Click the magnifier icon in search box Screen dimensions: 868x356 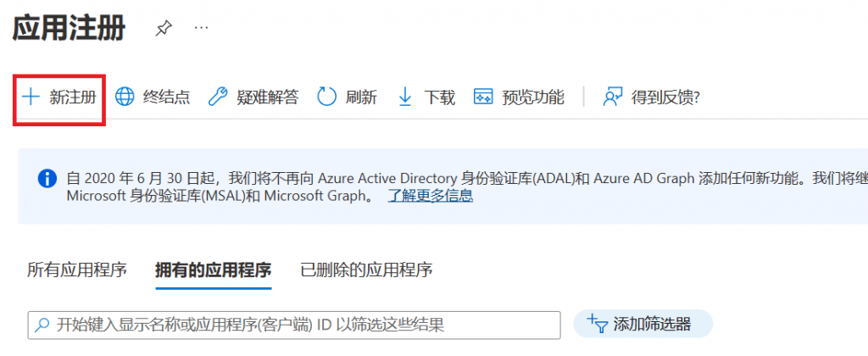[x=42, y=325]
